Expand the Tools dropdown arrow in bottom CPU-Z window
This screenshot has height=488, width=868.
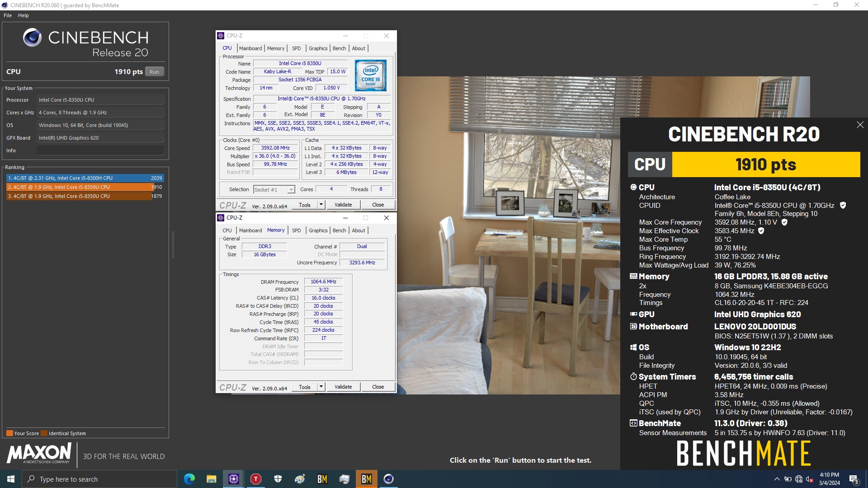click(x=321, y=387)
